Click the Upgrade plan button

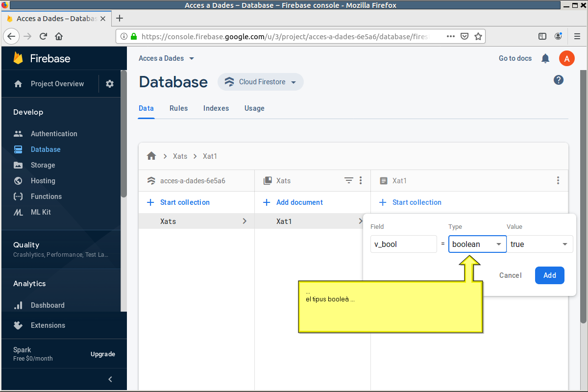pos(103,354)
